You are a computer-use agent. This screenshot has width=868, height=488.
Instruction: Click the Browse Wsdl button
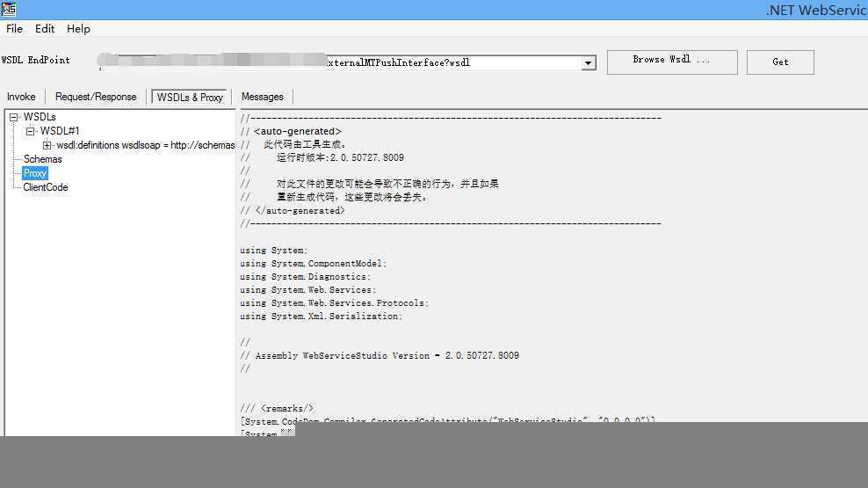click(672, 62)
